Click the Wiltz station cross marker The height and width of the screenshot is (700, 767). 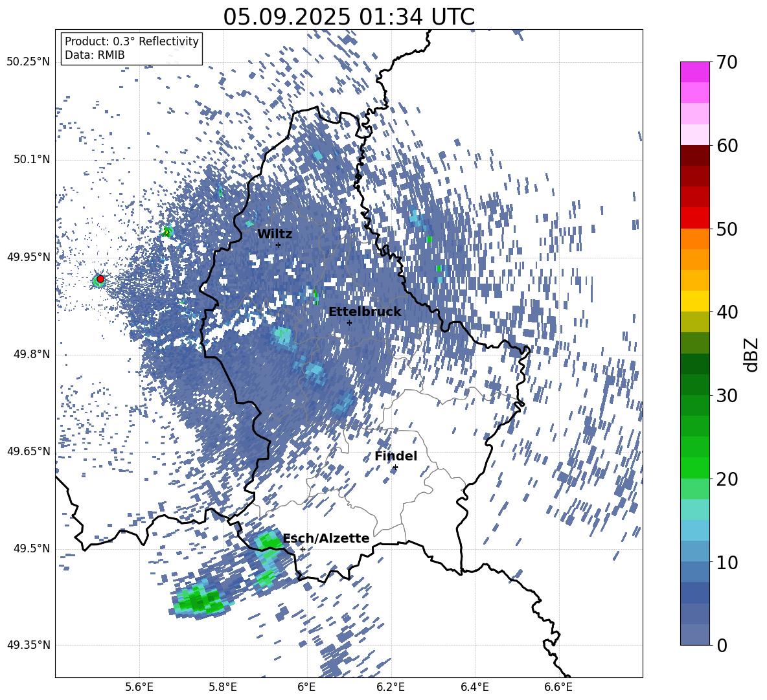click(x=279, y=245)
